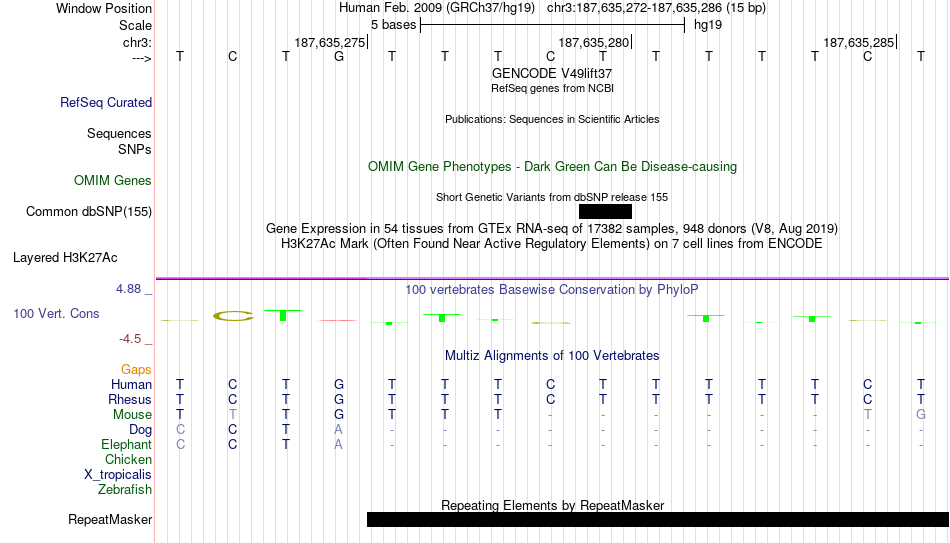The height and width of the screenshot is (543, 950).
Task: Click Publications: Sequences in Scientific Articles title
Action: pyautogui.click(x=552, y=119)
